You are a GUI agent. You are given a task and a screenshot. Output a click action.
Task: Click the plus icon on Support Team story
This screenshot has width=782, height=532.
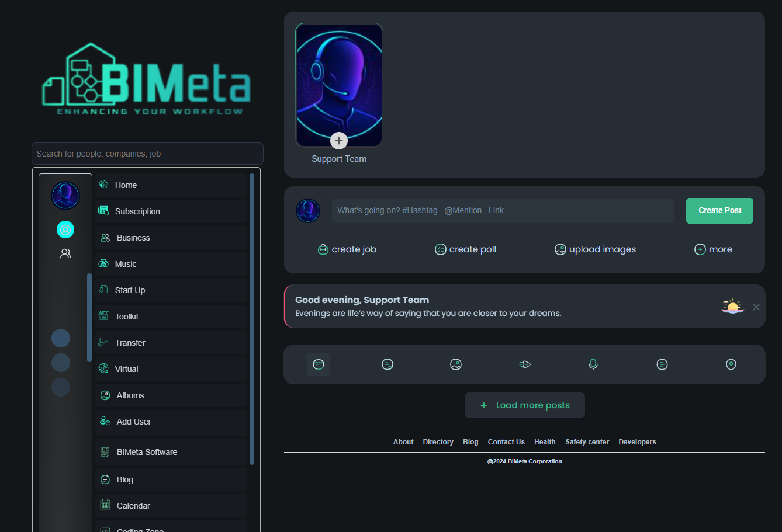pyautogui.click(x=339, y=141)
